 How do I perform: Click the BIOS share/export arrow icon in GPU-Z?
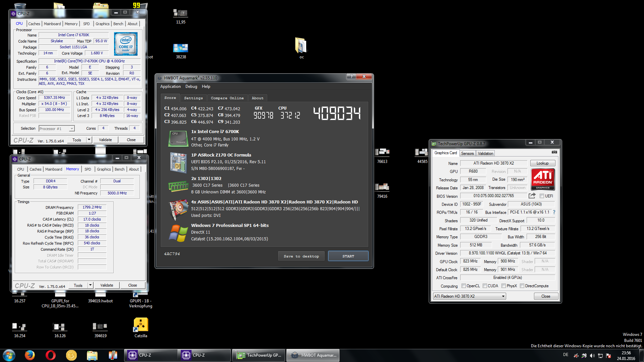[532, 196]
